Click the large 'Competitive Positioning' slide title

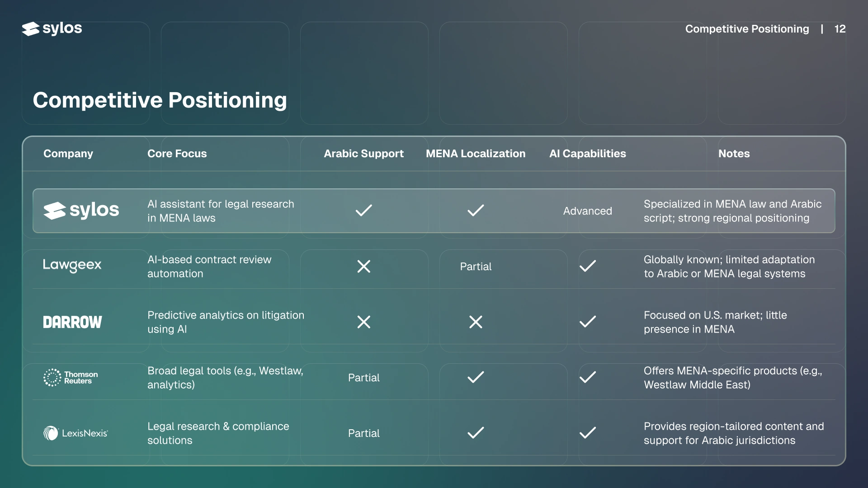tap(160, 100)
